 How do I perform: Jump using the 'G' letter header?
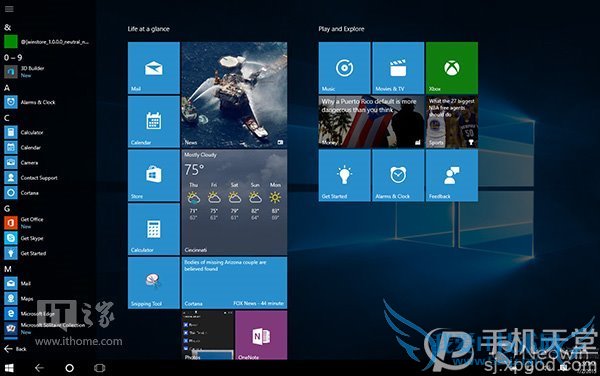[x=7, y=208]
